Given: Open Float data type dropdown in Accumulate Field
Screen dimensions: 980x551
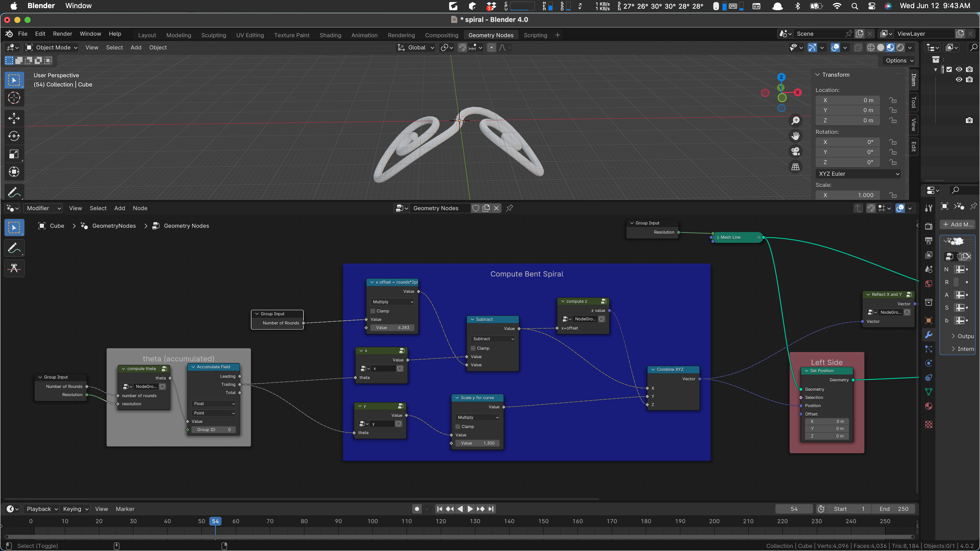Looking at the screenshot, I should tap(214, 404).
